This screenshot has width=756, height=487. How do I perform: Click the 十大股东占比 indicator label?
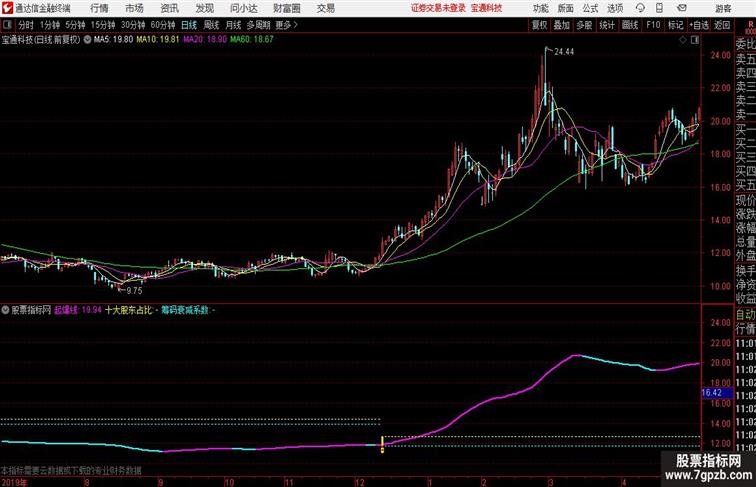pos(129,310)
